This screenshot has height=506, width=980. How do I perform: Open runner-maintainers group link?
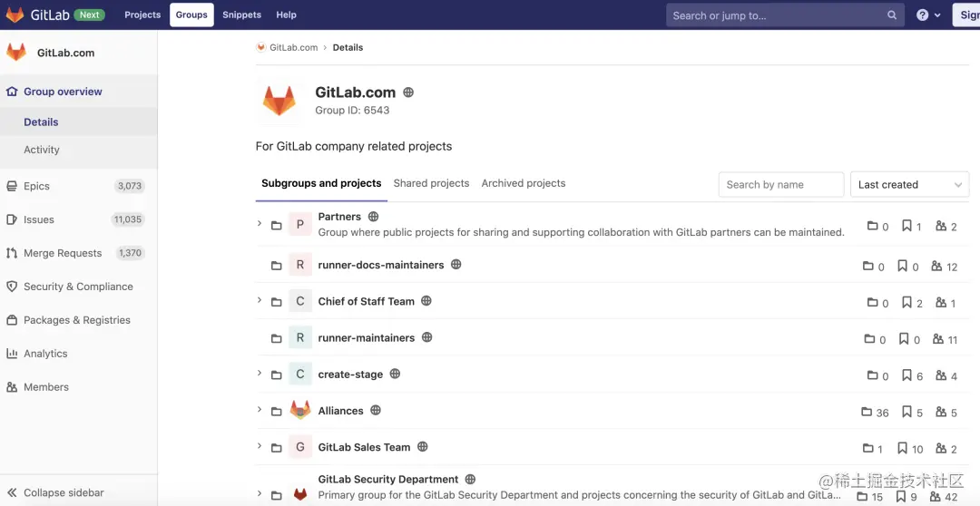[x=367, y=338]
